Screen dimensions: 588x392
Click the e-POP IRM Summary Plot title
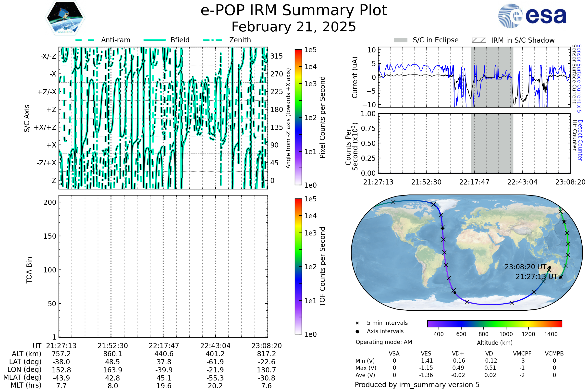tap(294, 11)
